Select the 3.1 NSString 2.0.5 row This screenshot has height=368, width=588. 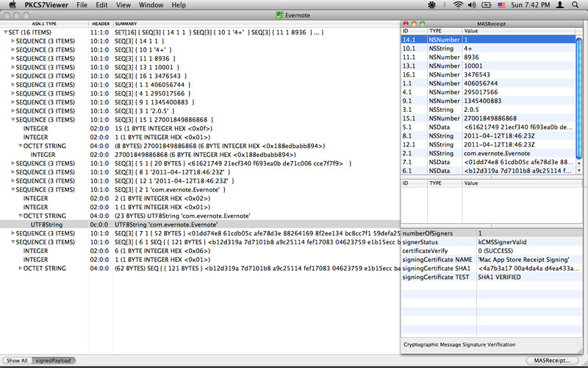[488, 110]
